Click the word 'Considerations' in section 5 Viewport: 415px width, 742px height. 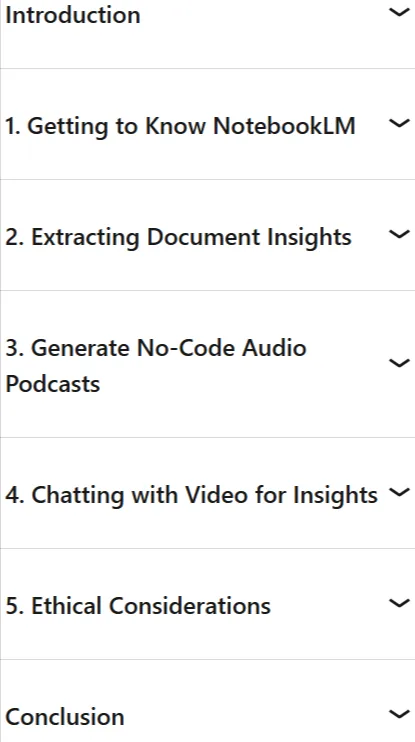(x=190, y=606)
